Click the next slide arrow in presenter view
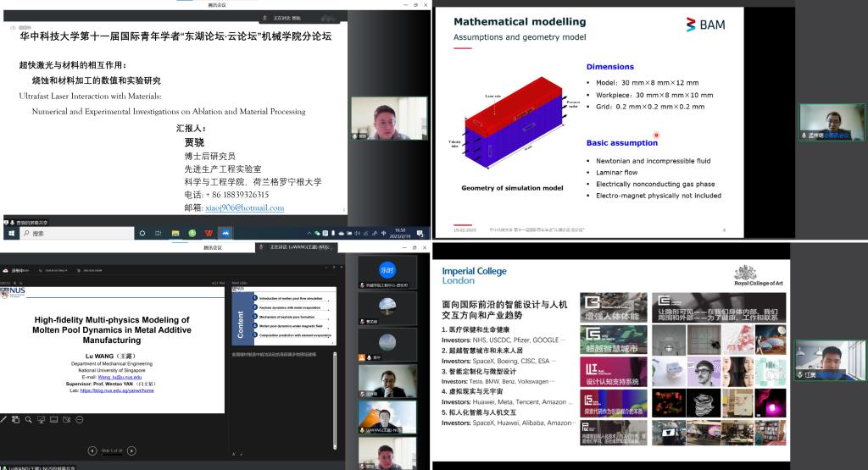Screen dimensions: 868x470 131,451
